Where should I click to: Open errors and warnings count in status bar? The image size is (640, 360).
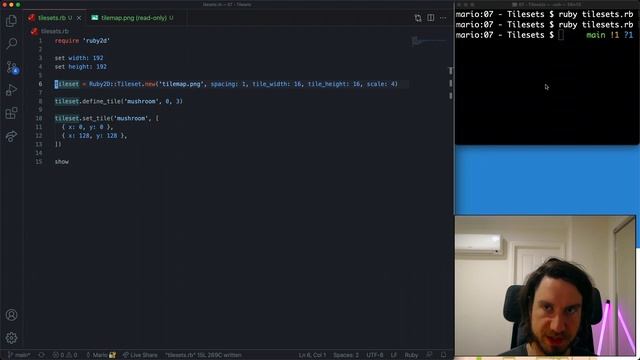(64, 355)
